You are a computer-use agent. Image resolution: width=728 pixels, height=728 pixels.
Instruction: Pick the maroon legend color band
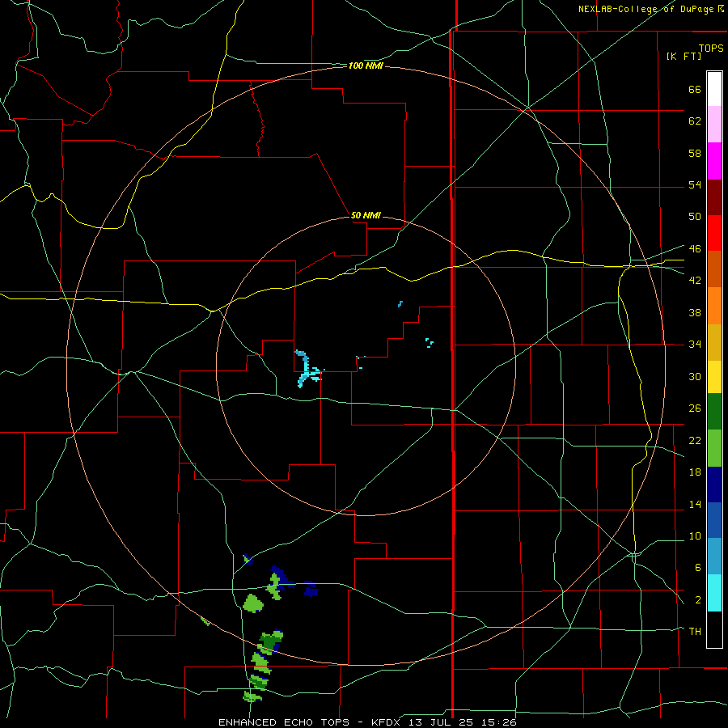[x=714, y=197]
